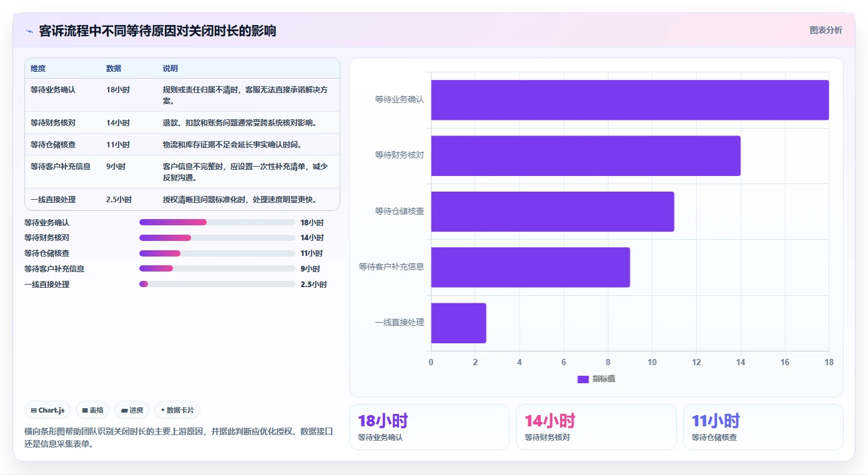This screenshot has width=868, height=475.
Task: Click the 一线直接处理 progress bar
Action: [x=217, y=284]
